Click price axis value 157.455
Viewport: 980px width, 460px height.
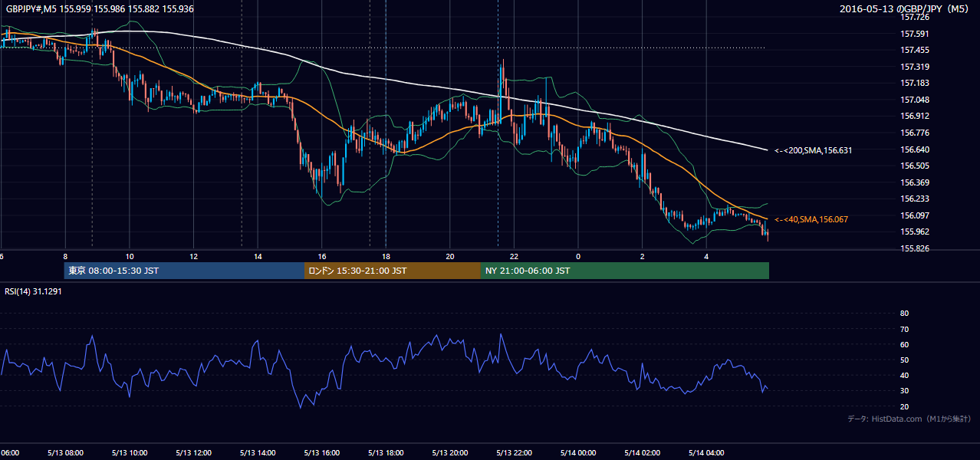[x=915, y=50]
